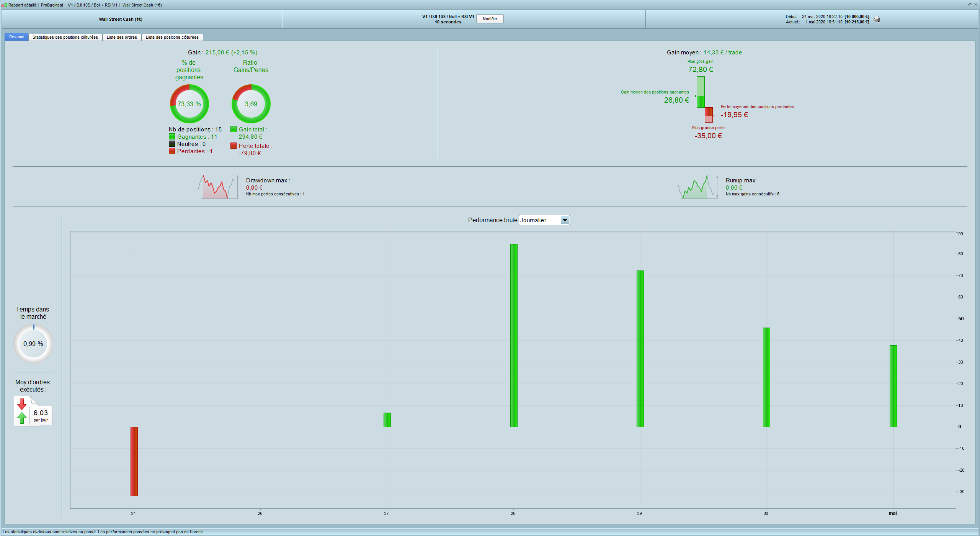The width and height of the screenshot is (980, 536).
Task: Open the Liste des ordres tab
Action: (x=122, y=37)
